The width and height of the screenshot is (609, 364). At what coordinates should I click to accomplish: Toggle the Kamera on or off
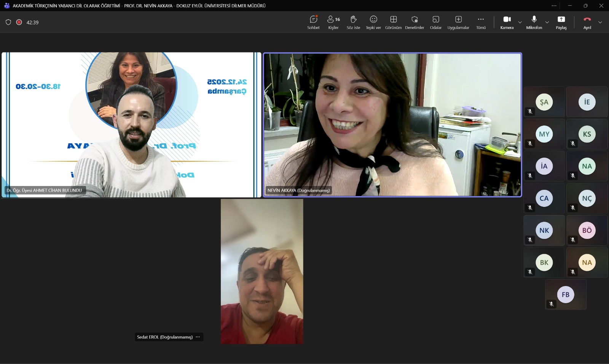coord(507,22)
